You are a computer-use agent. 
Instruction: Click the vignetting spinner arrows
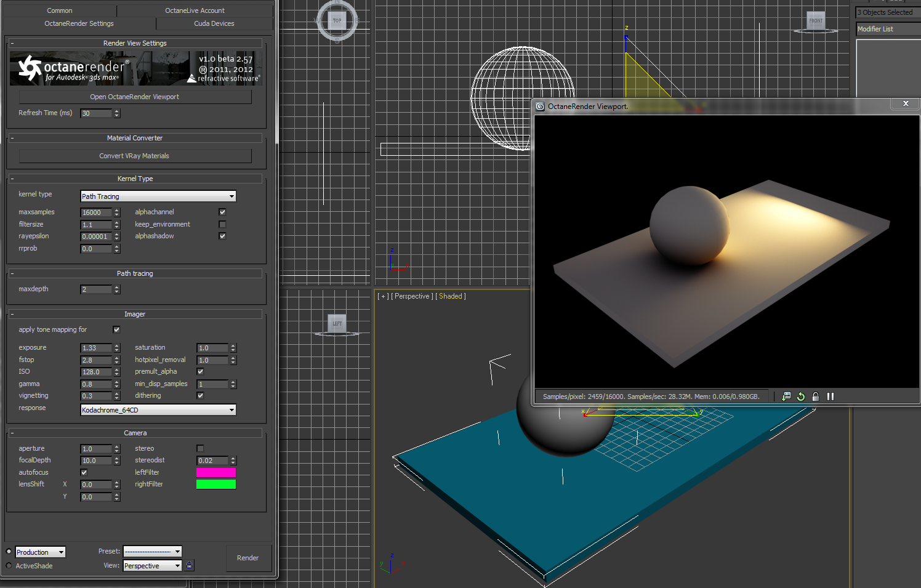116,396
